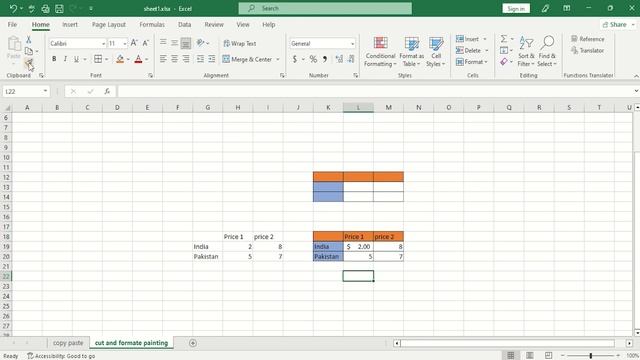Image resolution: width=640 pixels, height=360 pixels.
Task: Click the Save floppy disk icon
Action: click(x=59, y=9)
